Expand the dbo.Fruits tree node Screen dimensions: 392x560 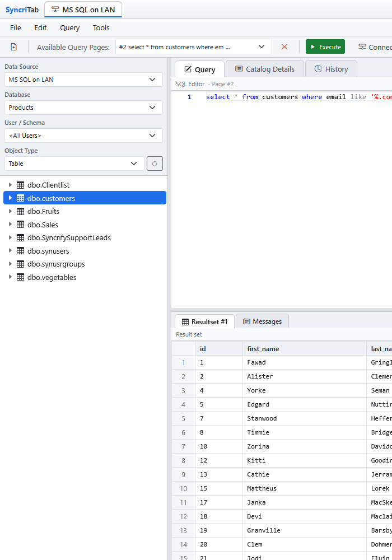(x=10, y=211)
